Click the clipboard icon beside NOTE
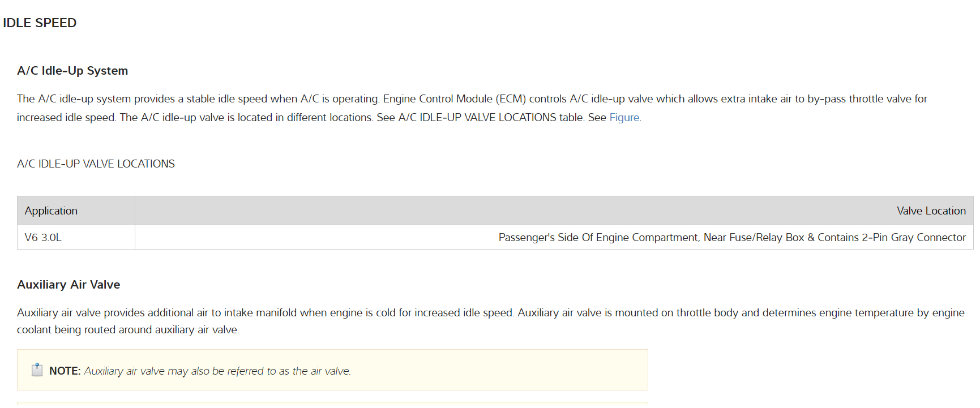The width and height of the screenshot is (980, 408). (x=37, y=370)
